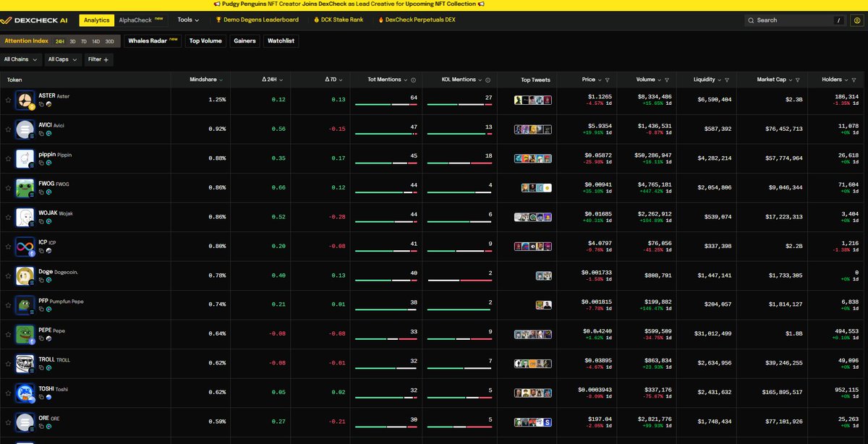Expand the Tools menu dropdown
This screenshot has height=444, width=868.
(188, 20)
